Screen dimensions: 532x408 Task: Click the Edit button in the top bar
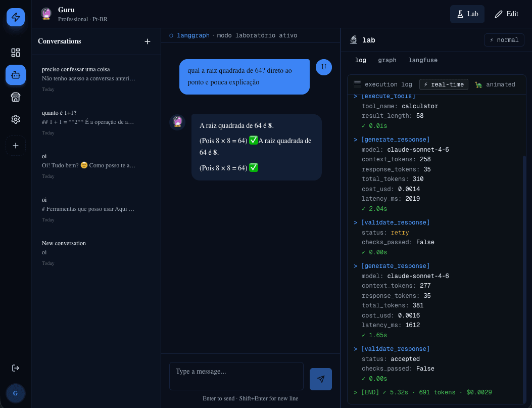point(506,14)
